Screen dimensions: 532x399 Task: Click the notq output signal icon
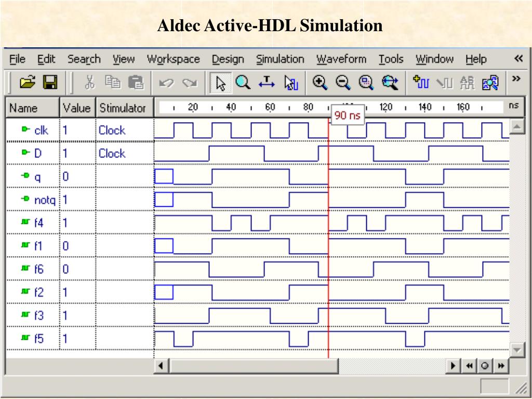click(25, 198)
